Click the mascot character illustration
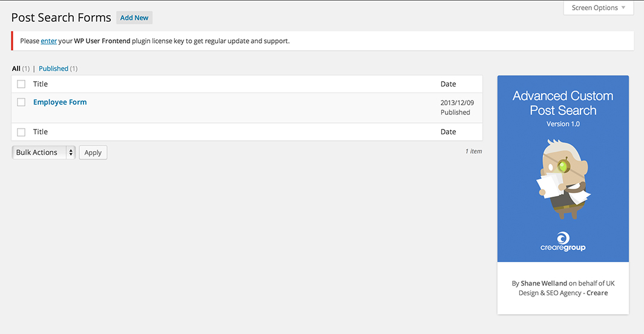 pyautogui.click(x=563, y=178)
